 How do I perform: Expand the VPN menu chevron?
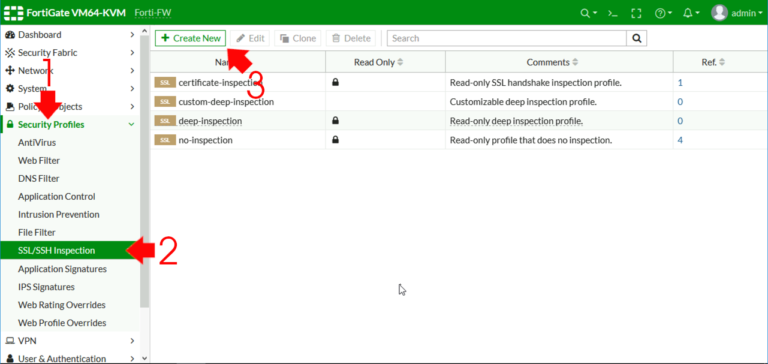click(132, 340)
